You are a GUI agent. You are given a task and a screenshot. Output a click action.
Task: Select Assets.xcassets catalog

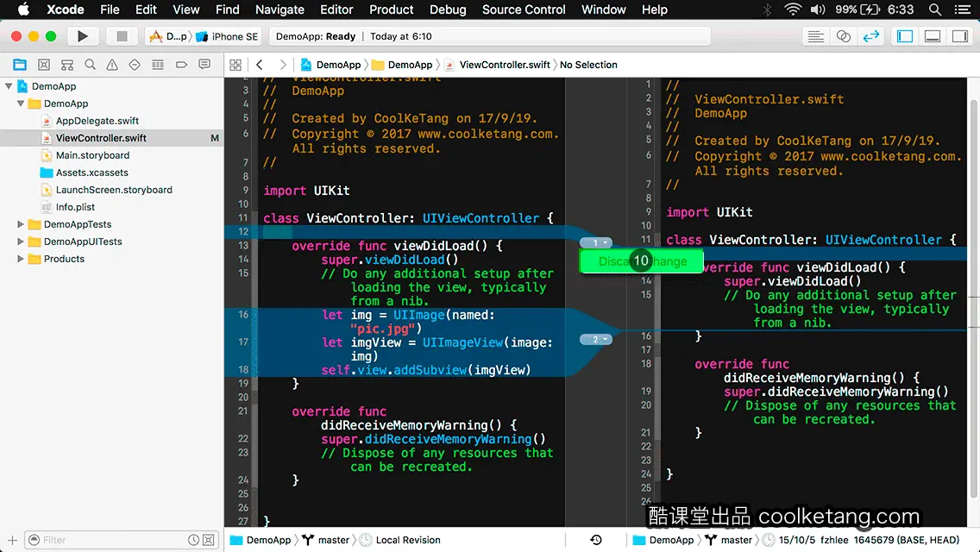[x=91, y=172]
